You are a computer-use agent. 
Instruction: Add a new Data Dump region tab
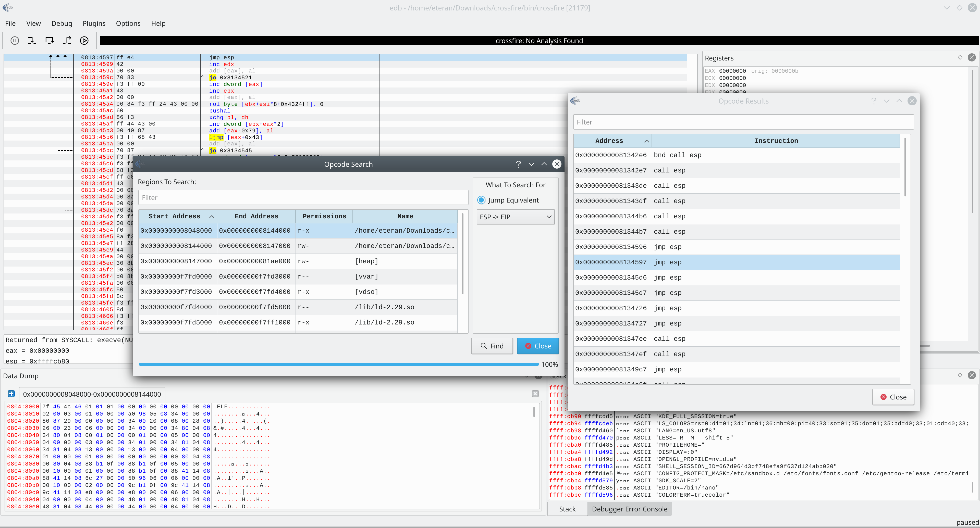point(11,394)
